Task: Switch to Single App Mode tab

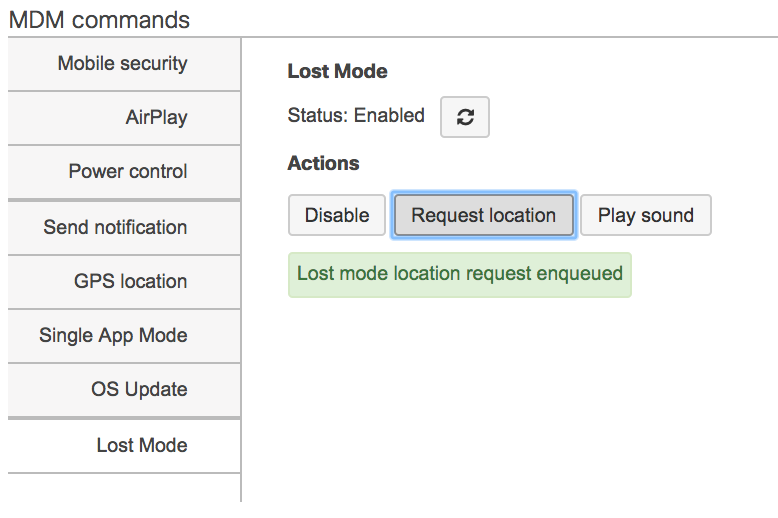Action: pos(124,336)
